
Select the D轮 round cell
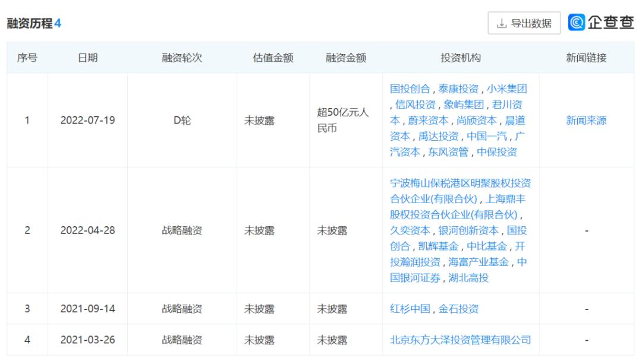182,120
